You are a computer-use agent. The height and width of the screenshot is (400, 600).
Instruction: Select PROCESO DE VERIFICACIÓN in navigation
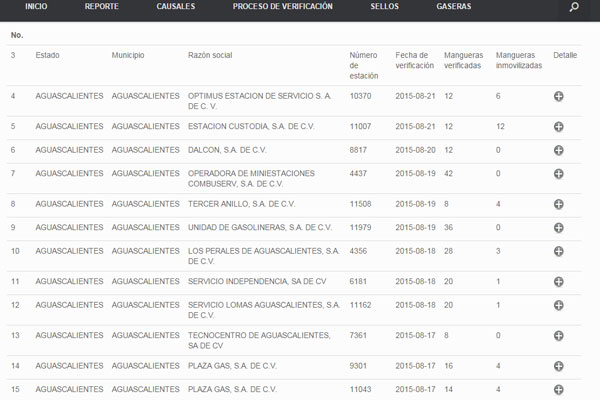[x=283, y=7]
